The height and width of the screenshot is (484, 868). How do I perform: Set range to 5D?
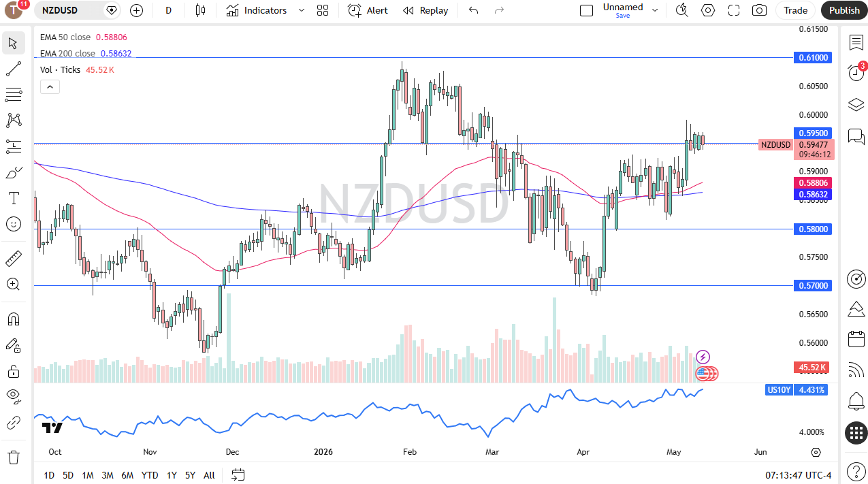pos(68,475)
